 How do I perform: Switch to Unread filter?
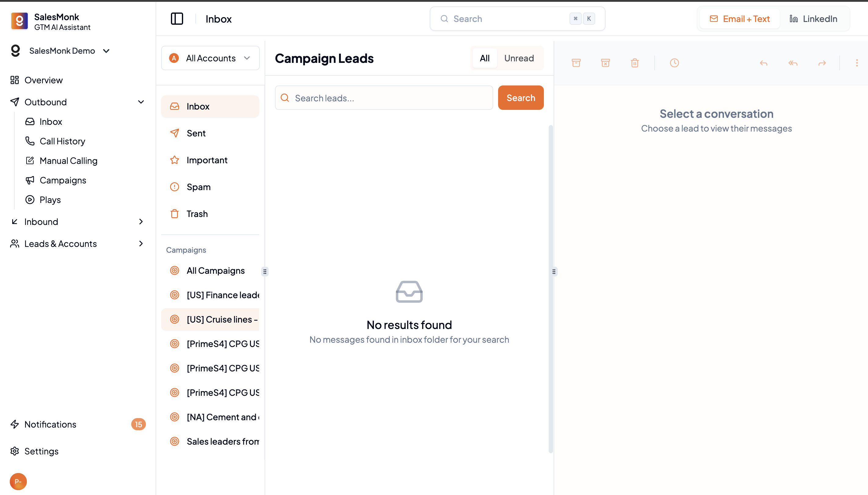pyautogui.click(x=519, y=58)
